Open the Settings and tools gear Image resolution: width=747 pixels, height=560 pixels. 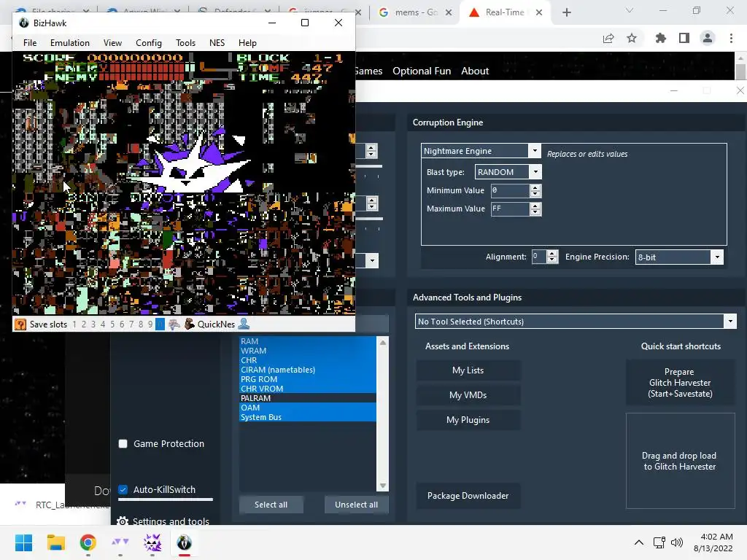point(123,521)
